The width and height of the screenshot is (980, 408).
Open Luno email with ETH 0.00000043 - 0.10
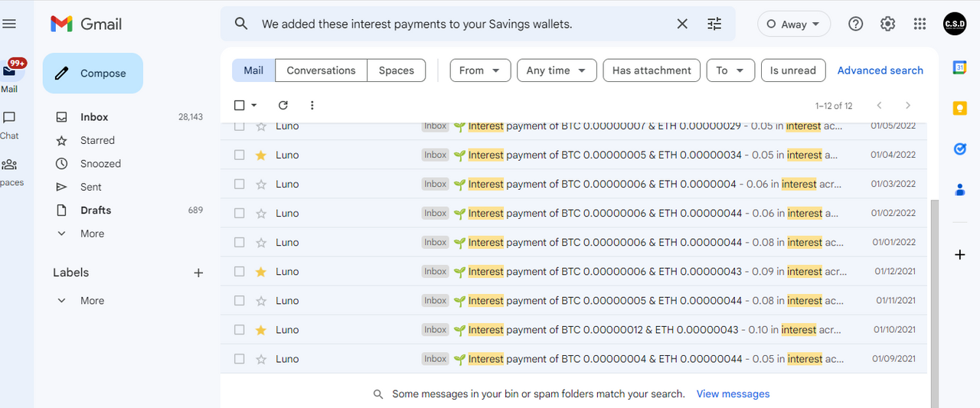click(573, 329)
